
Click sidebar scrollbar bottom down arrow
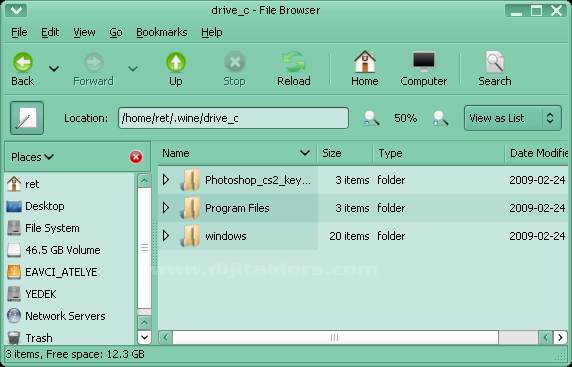144,337
